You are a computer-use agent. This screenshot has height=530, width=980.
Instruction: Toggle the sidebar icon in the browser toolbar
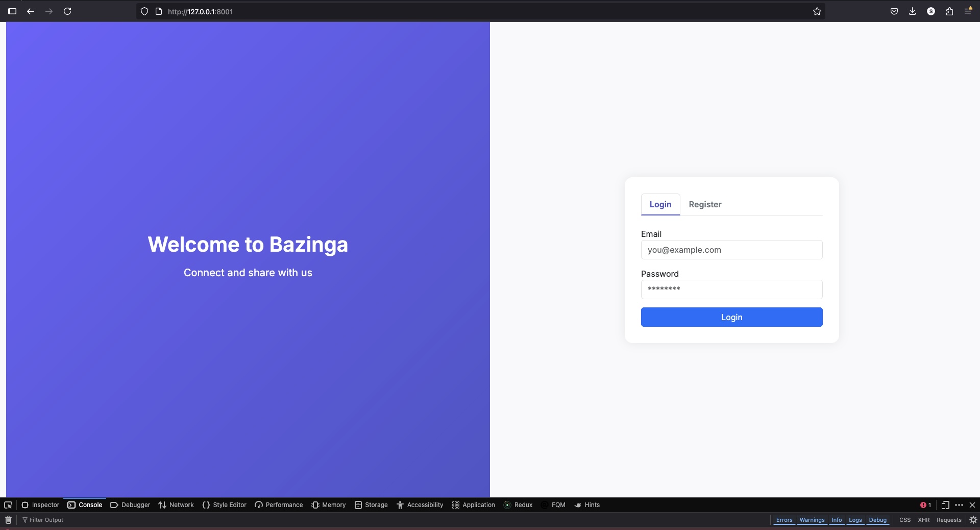(12, 11)
